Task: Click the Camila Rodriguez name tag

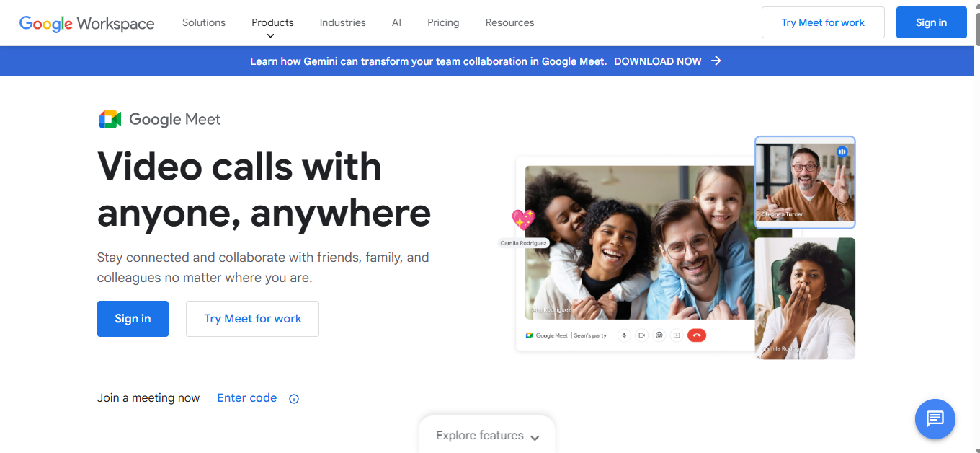Action: [x=524, y=243]
